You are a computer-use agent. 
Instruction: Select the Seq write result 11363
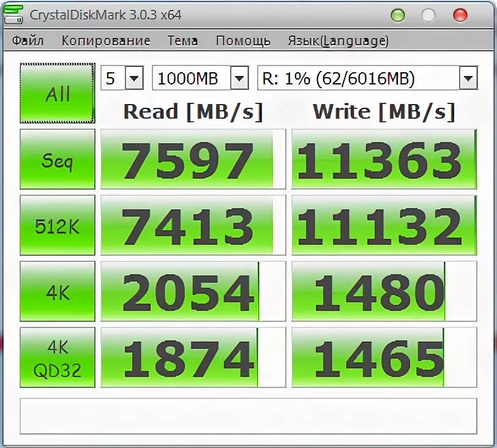(x=384, y=159)
